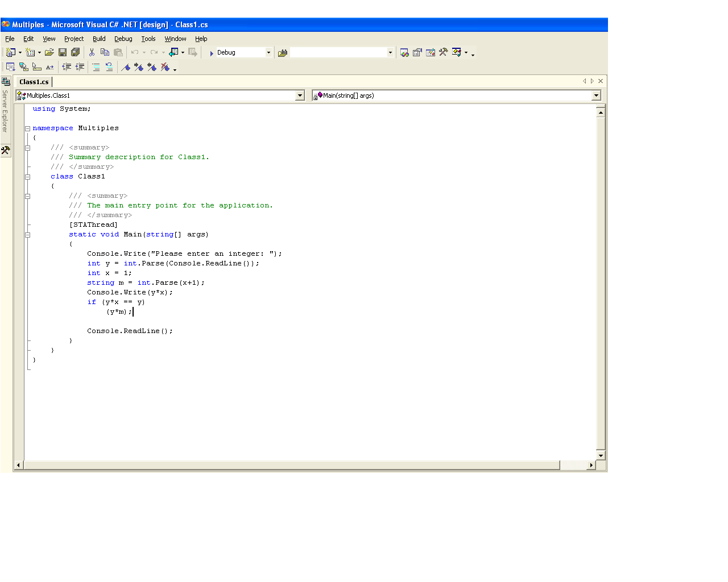
Task: Click the tab scroll left arrow
Action: click(x=584, y=81)
